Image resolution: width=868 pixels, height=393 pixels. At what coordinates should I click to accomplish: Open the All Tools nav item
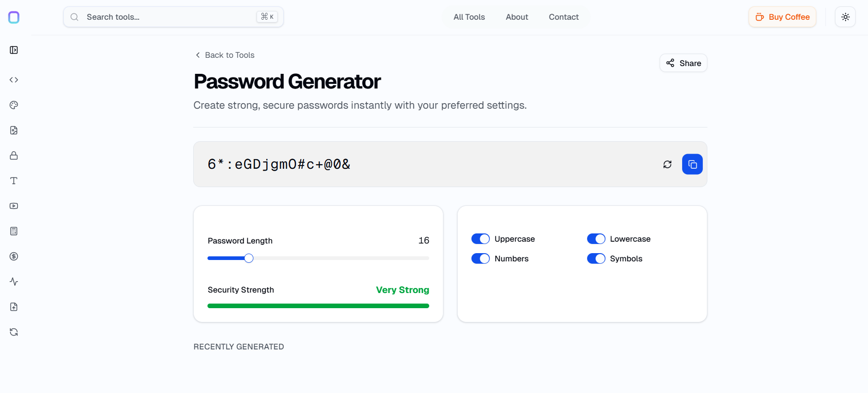click(x=469, y=17)
